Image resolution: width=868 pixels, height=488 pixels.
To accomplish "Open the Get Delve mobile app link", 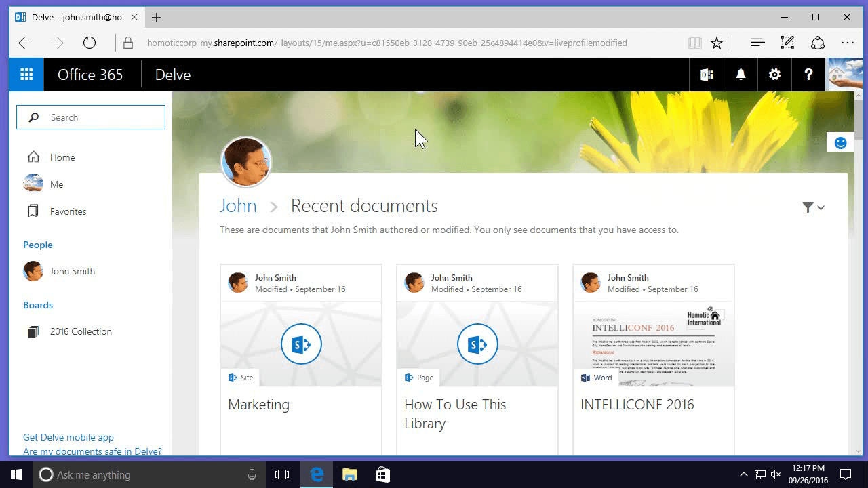I will 68,437.
